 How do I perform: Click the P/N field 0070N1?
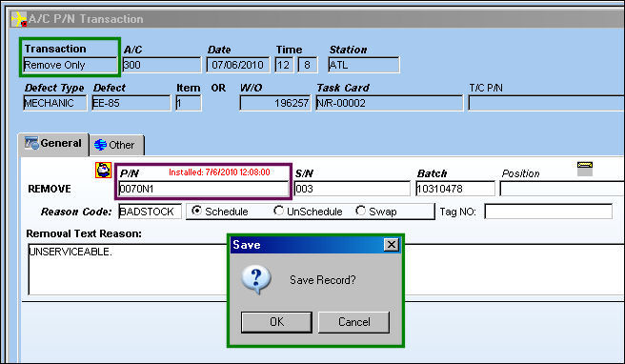point(203,189)
